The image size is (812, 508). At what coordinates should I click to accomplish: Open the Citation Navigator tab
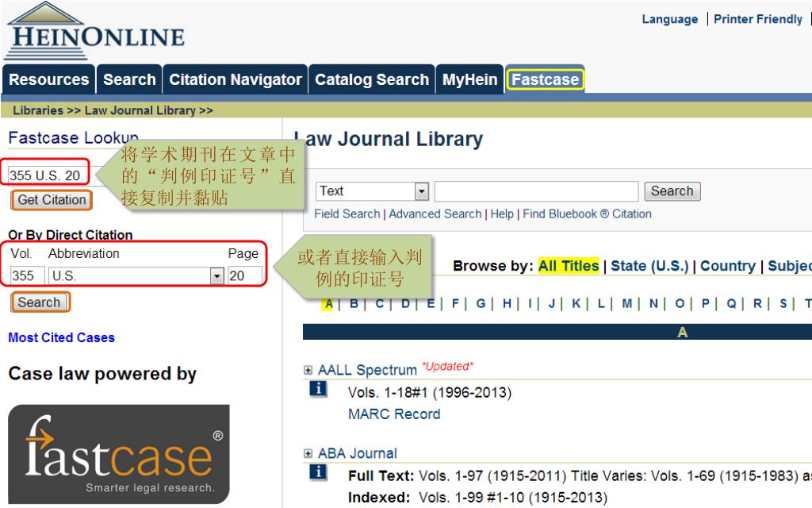(x=236, y=80)
